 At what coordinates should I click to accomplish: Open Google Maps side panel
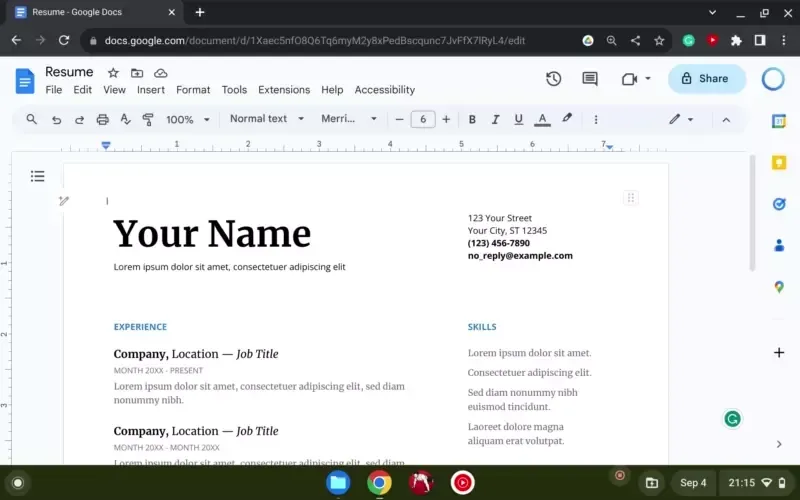[779, 287]
